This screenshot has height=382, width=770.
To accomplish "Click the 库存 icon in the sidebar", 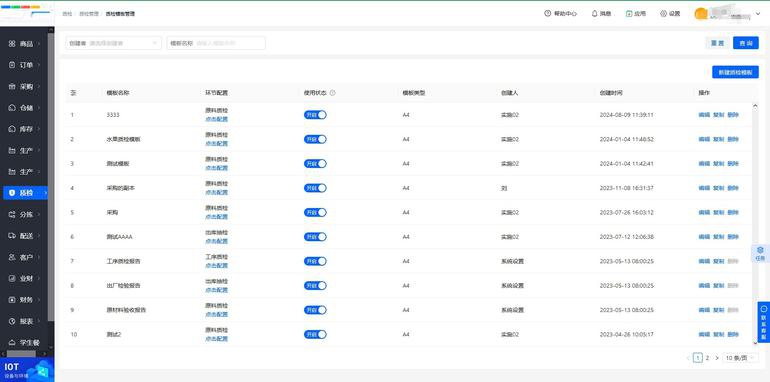I will (x=12, y=129).
